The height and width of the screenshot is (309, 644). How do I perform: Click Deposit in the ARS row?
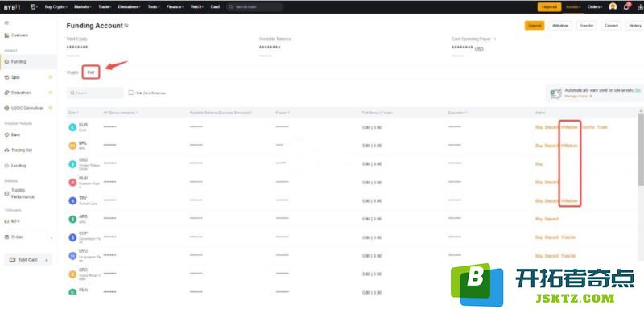tap(551, 219)
